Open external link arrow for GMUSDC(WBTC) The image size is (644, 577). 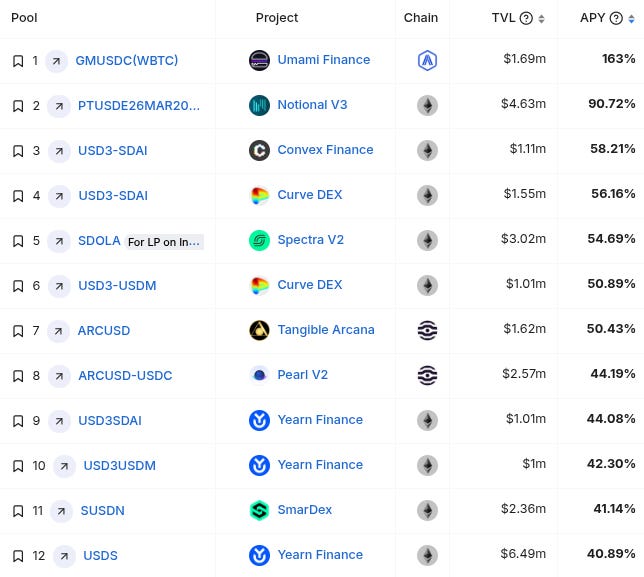point(56,61)
